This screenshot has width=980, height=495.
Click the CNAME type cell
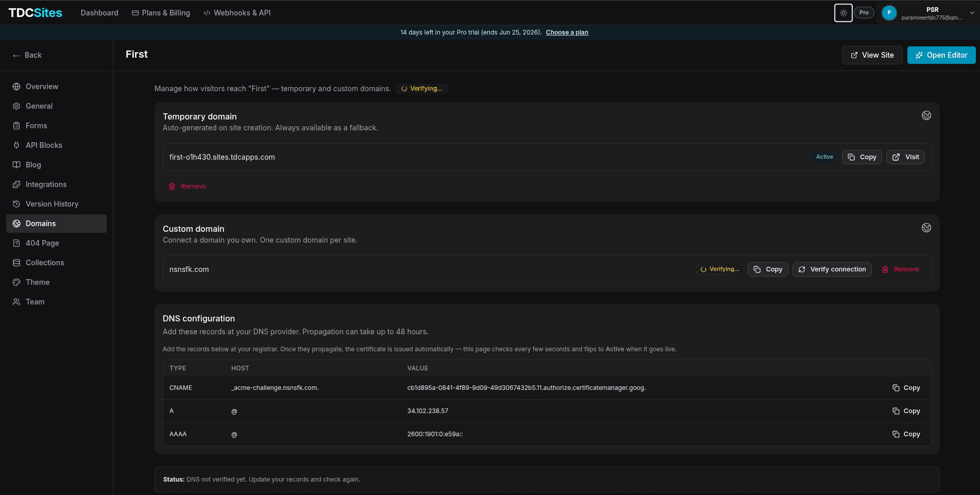181,388
